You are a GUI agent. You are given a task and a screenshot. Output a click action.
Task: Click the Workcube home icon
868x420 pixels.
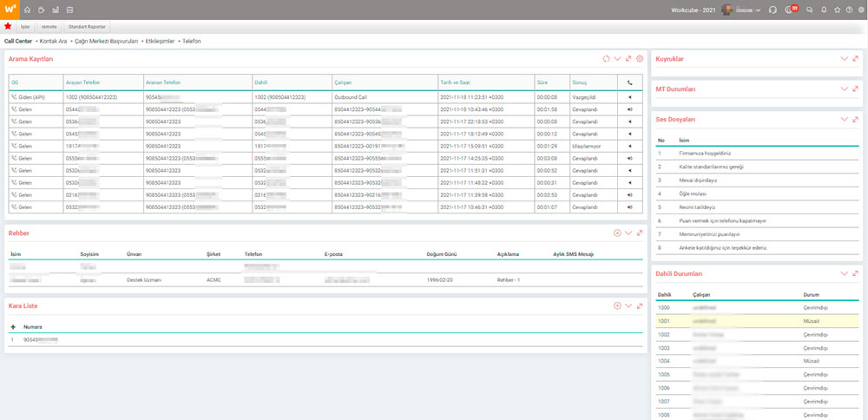pos(28,10)
